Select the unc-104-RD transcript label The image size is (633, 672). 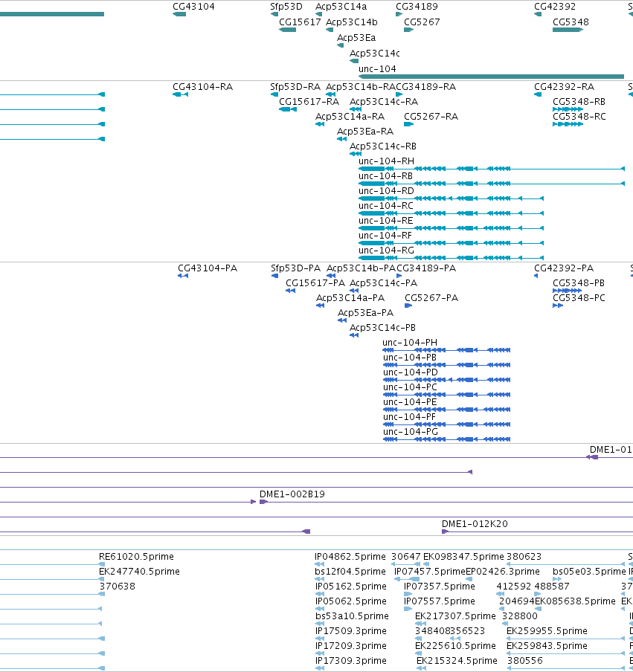[386, 191]
